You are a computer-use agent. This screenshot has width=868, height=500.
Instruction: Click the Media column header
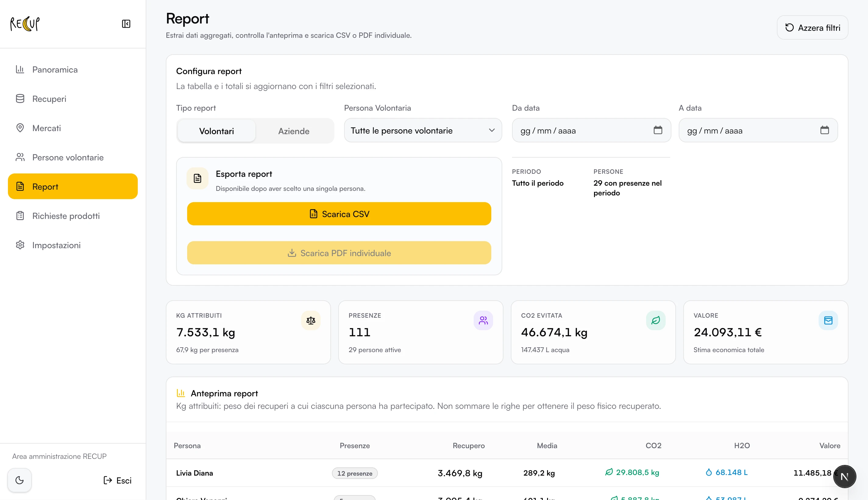tap(547, 445)
